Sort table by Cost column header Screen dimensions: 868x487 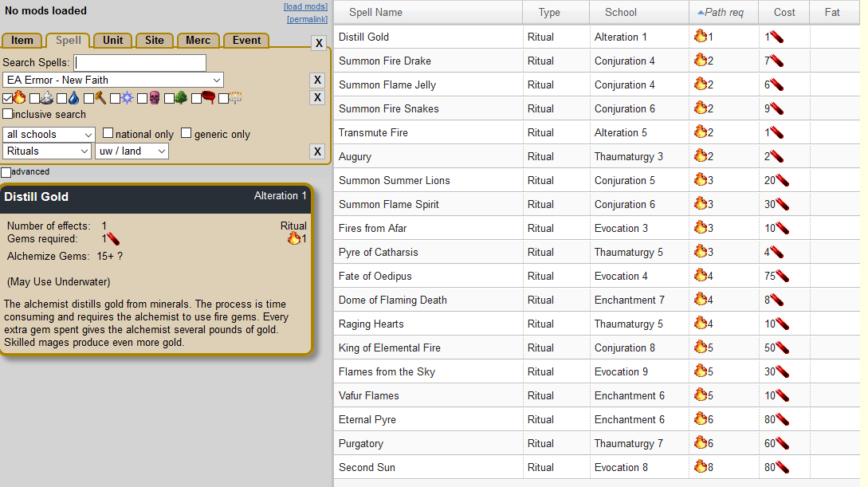(x=784, y=12)
